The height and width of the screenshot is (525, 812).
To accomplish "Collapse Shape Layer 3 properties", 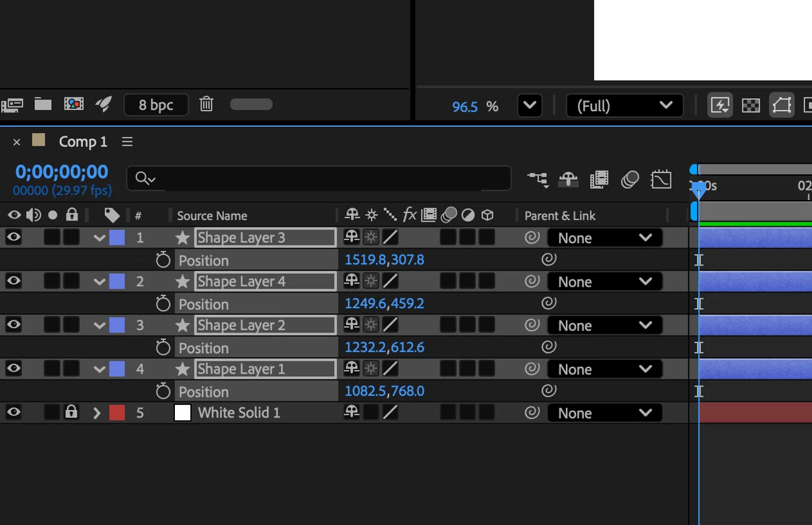I will pos(99,237).
